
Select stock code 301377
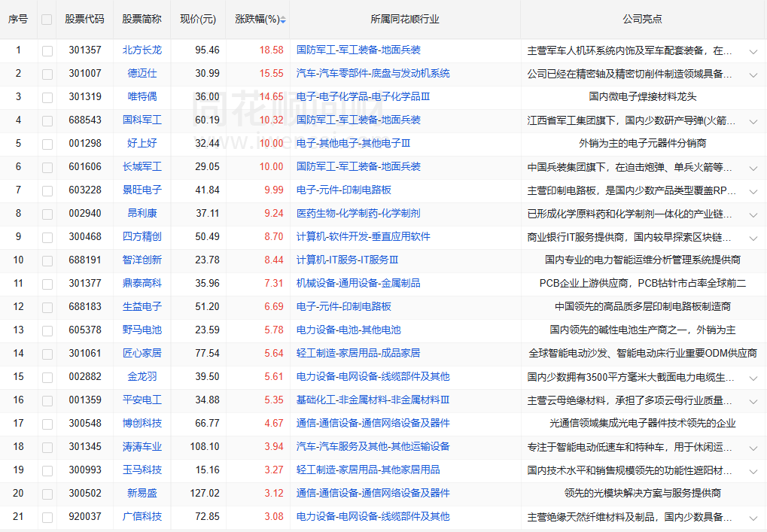pos(85,283)
